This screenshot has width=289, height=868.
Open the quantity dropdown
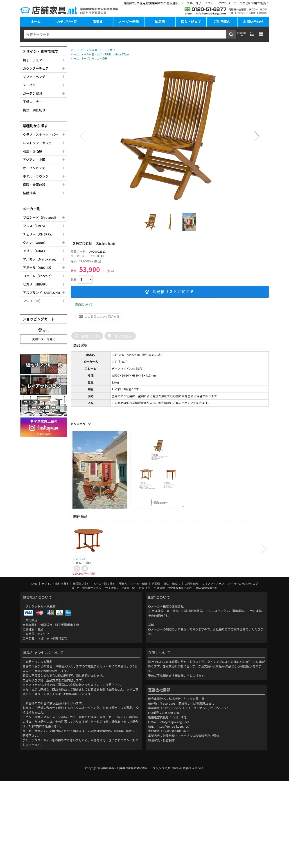85,279
